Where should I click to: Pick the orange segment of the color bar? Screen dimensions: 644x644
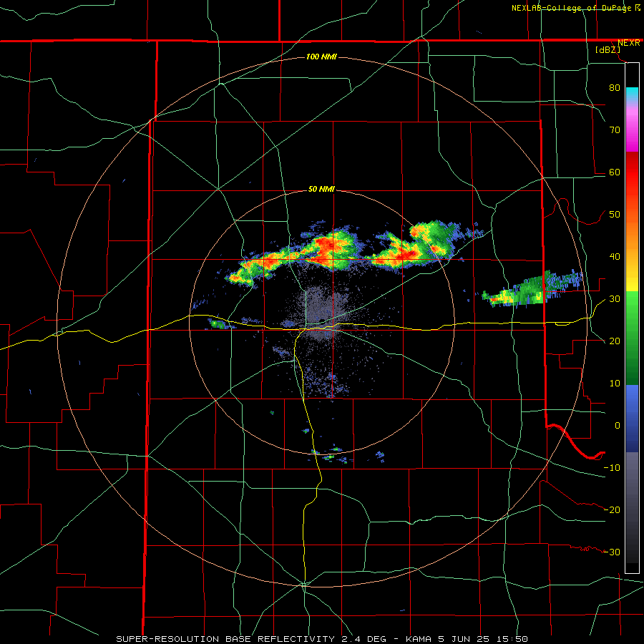pyautogui.click(x=632, y=234)
